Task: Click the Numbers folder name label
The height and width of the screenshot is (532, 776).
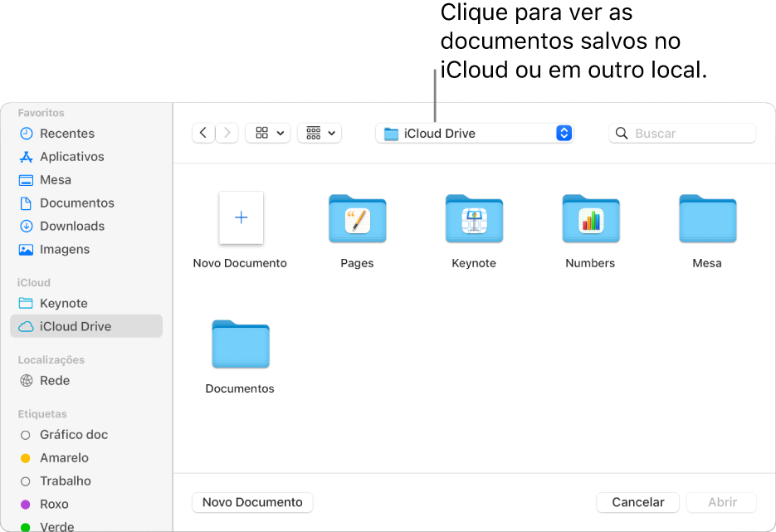Action: point(590,263)
